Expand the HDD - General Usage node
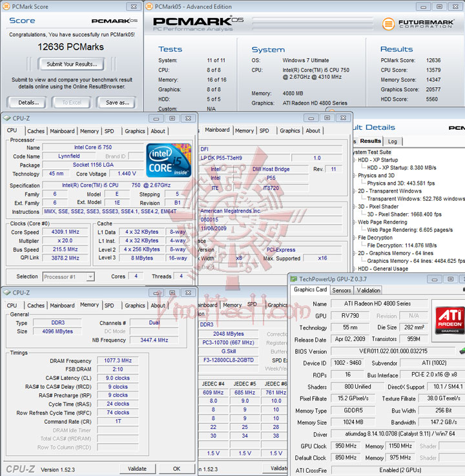The width and height of the screenshot is (465, 476). (x=354, y=269)
